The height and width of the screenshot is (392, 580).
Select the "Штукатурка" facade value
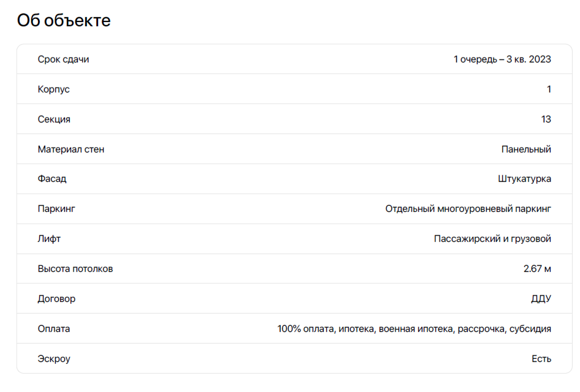[524, 179]
